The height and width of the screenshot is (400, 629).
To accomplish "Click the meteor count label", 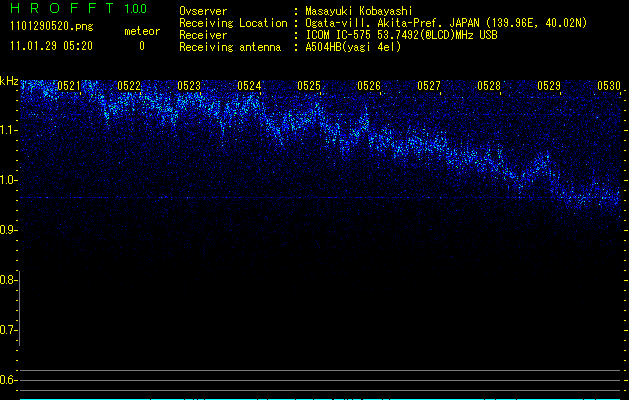I will click(141, 31).
